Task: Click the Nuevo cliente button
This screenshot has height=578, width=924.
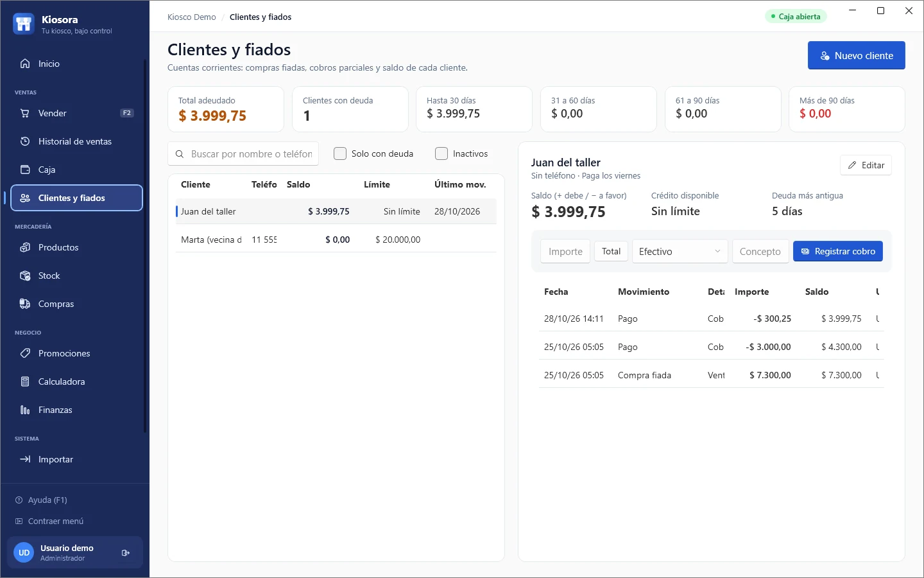Action: pyautogui.click(x=856, y=55)
